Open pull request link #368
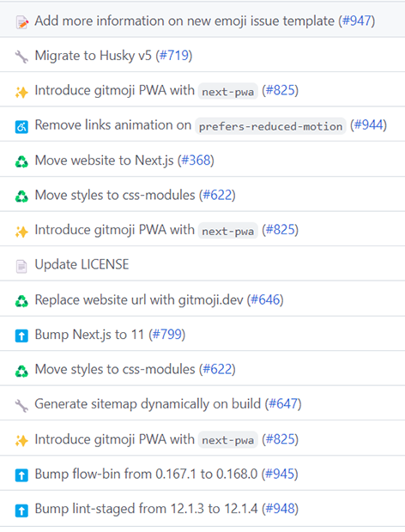 [x=196, y=160]
